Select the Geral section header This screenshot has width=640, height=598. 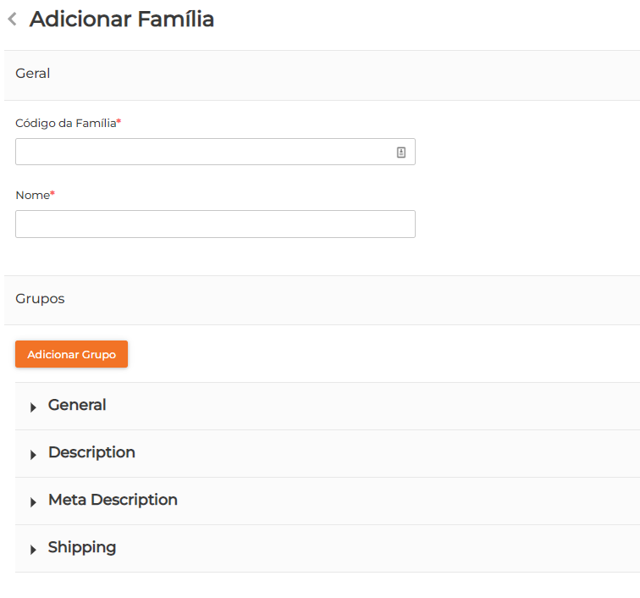[x=33, y=74]
